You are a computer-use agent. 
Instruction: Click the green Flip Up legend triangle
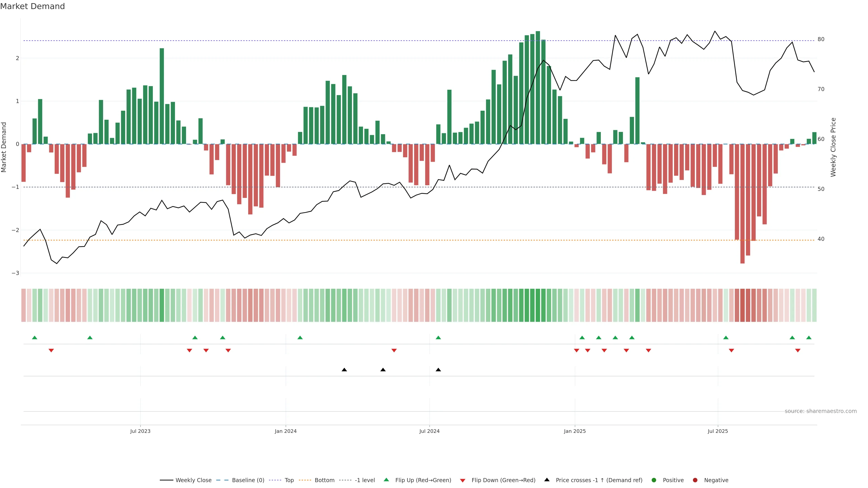click(x=386, y=480)
